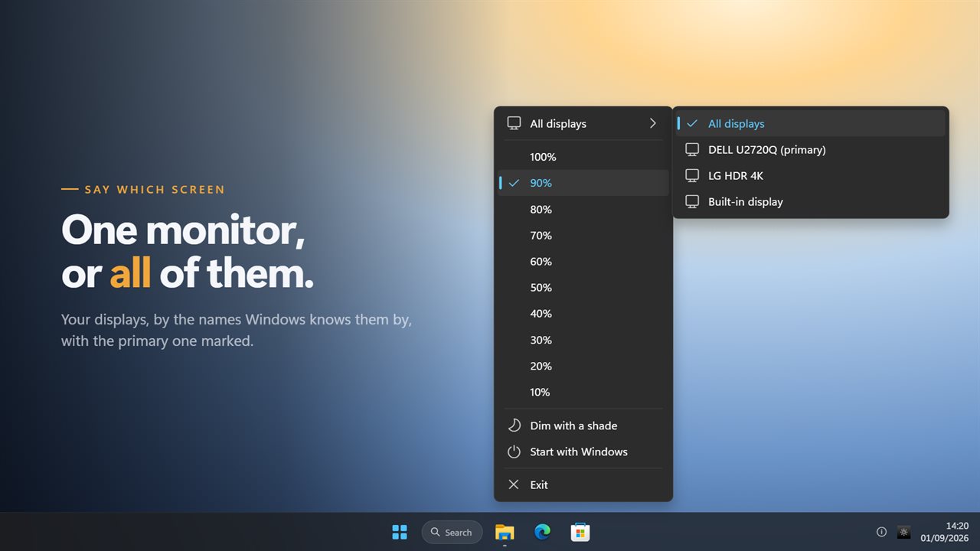
Task: Select Built-in display
Action: click(811, 201)
